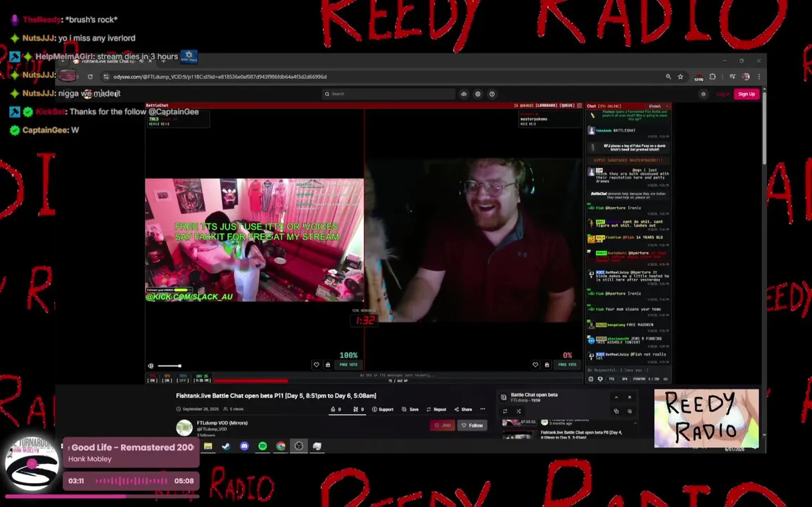Collapse the playlist panel with the chevron
Screen dimensions: 812x507
click(x=616, y=397)
